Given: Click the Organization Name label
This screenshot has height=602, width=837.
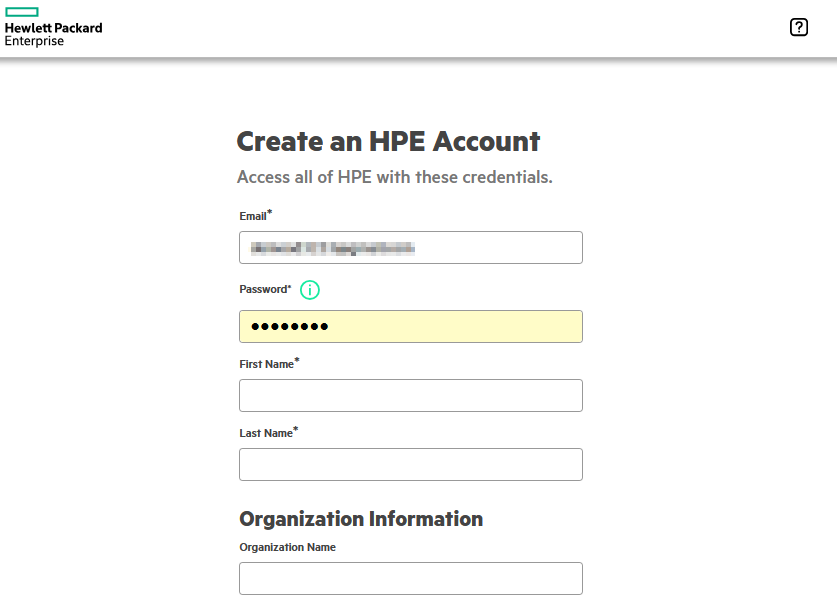Looking at the screenshot, I should [287, 548].
